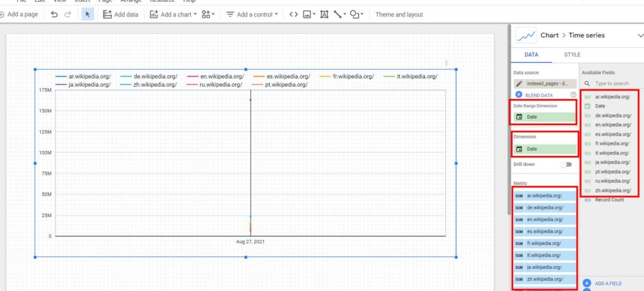Click pt.wikipedia.org/ legend entry in chart

point(279,85)
